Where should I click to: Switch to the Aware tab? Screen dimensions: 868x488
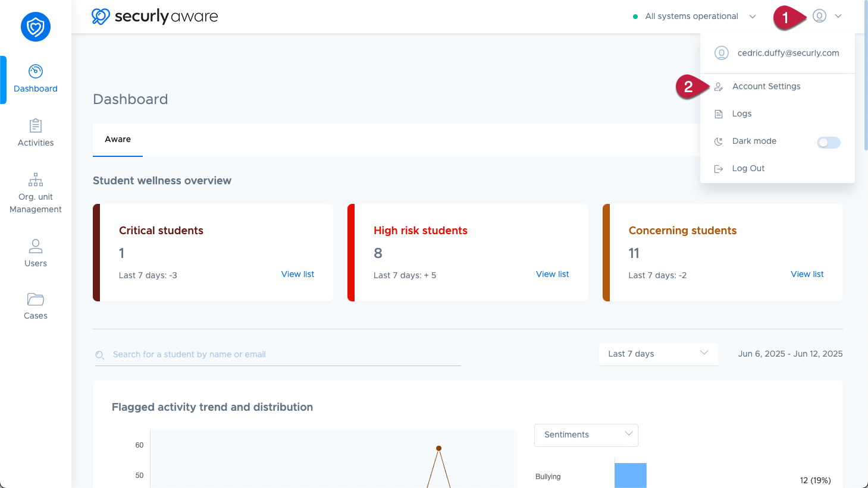(x=118, y=140)
